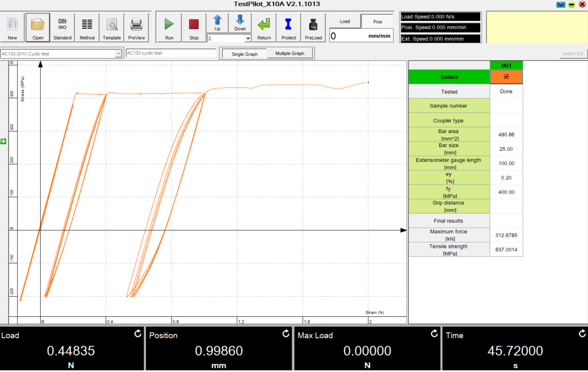Expand the AC133-2010 Cyclic test dropdown
The image size is (588, 372).
pyautogui.click(x=118, y=54)
